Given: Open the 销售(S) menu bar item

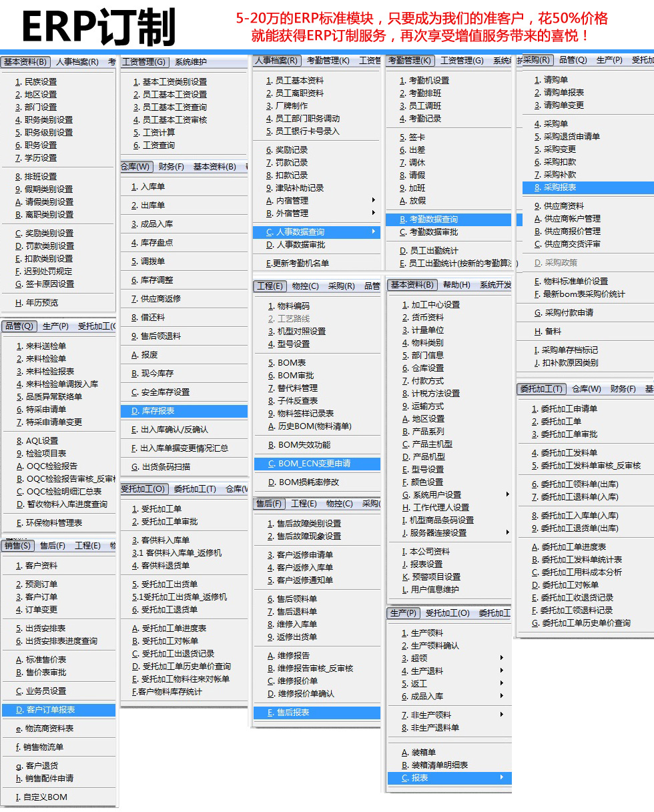Looking at the screenshot, I should coord(18,546).
